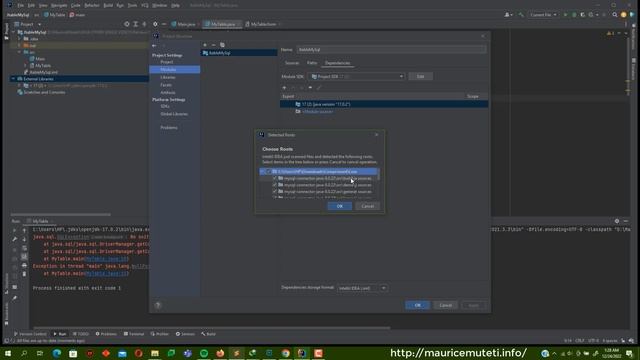
Task: Switch to MyTable.form editor tab
Action: click(x=262, y=24)
